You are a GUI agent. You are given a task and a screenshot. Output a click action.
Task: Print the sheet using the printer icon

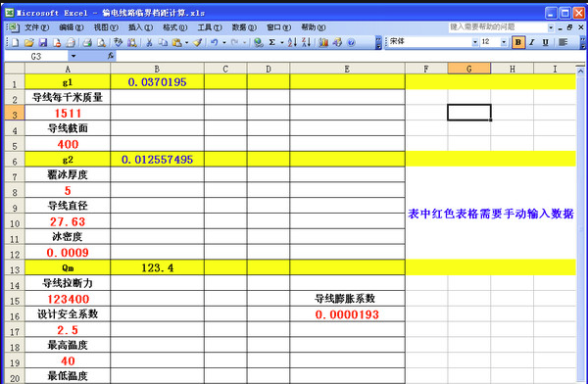click(x=87, y=42)
